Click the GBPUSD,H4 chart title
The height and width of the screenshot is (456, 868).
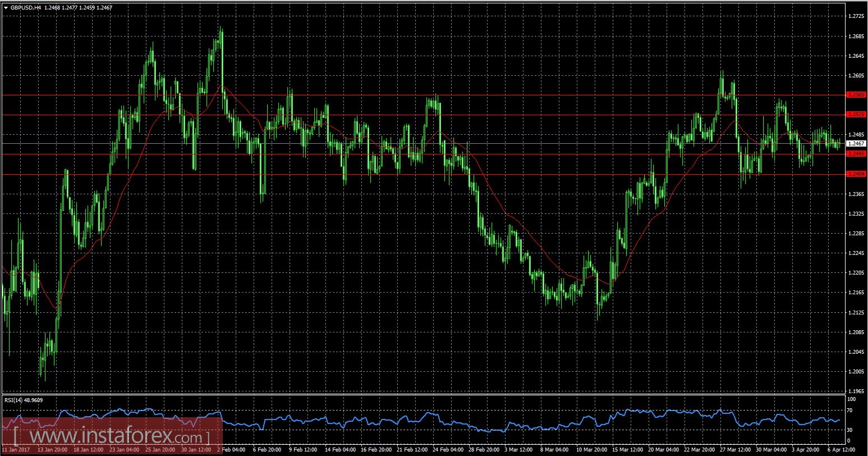26,7
